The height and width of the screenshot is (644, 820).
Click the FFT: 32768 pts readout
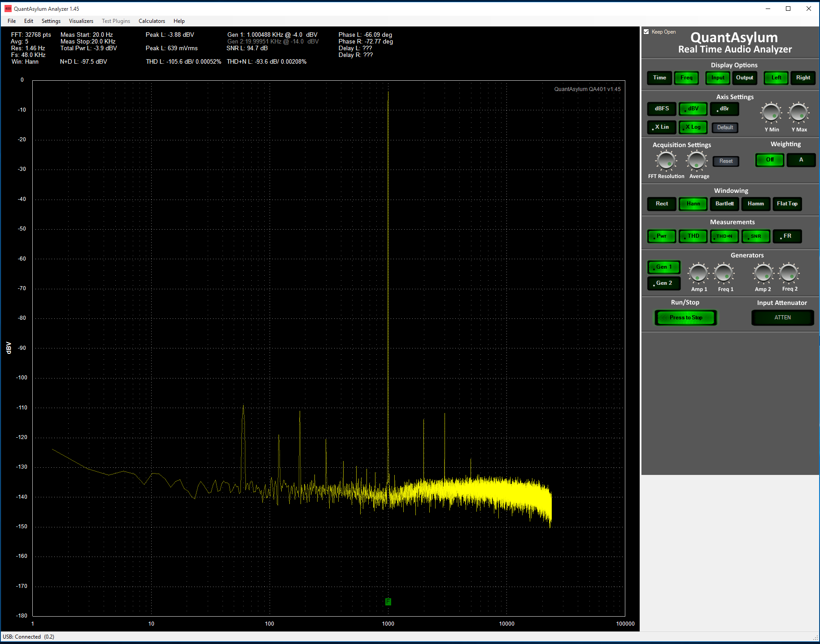[x=31, y=35]
